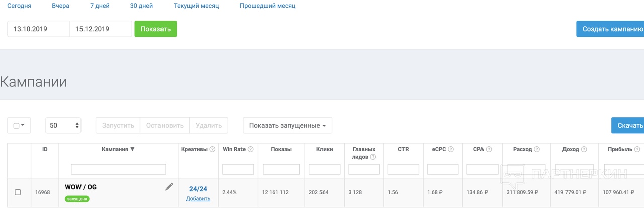Click the 'Показы' filter input

click(x=281, y=169)
